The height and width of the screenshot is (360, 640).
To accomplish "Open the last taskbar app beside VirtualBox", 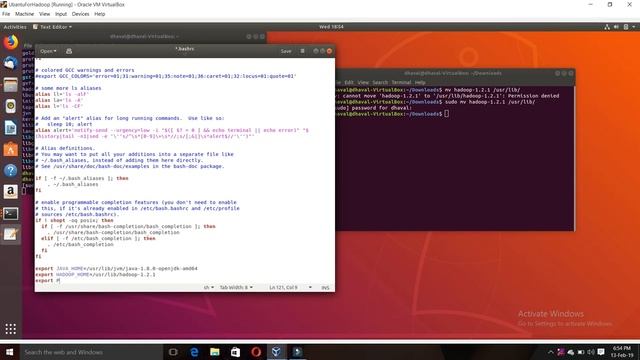I will coord(297,352).
